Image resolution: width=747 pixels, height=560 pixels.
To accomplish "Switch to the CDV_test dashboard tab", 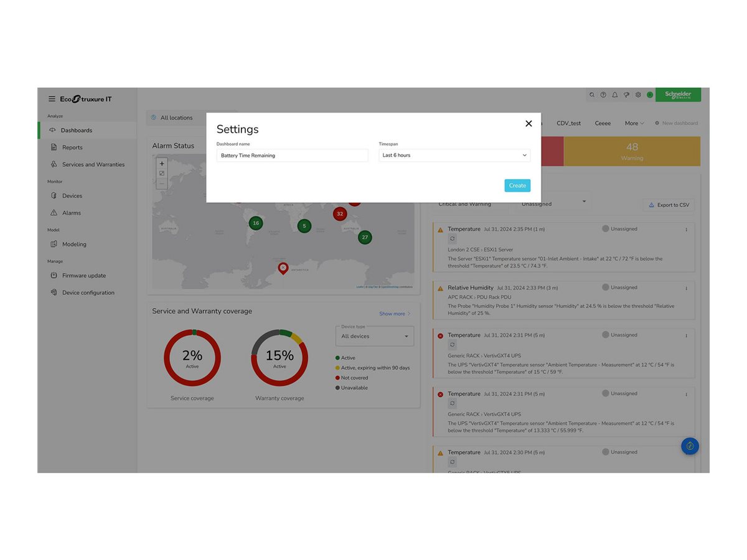I will coord(568,123).
